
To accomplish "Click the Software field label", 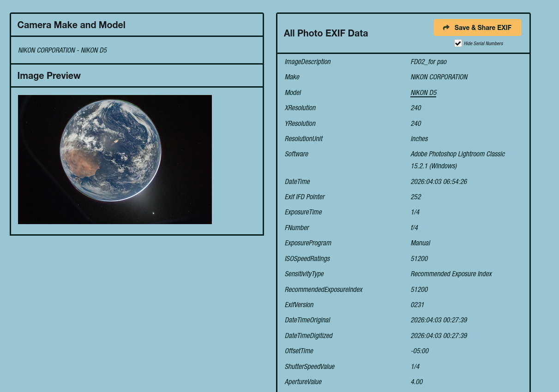I will 296,154.
